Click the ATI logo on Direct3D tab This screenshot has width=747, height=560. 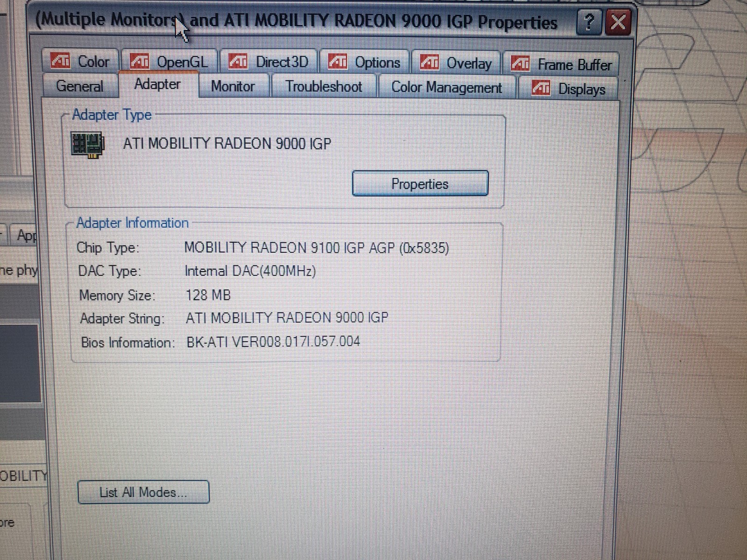pyautogui.click(x=238, y=62)
